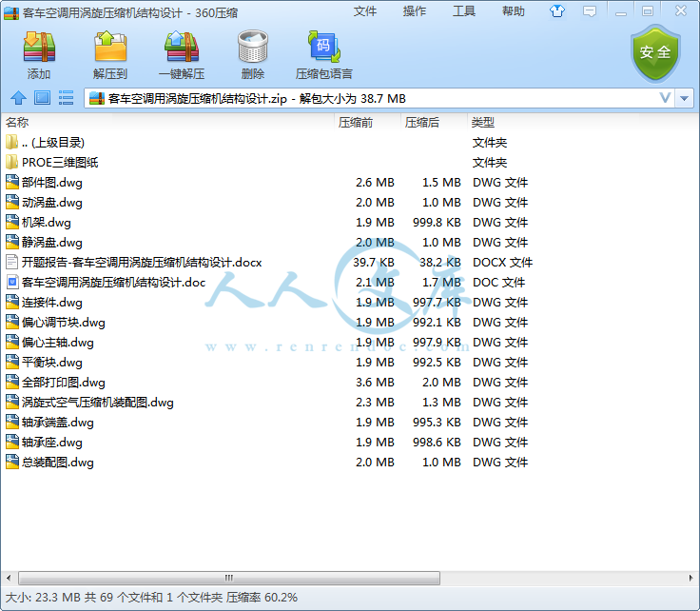Click the 解压到 (Extract to) toolbar icon

(110, 47)
